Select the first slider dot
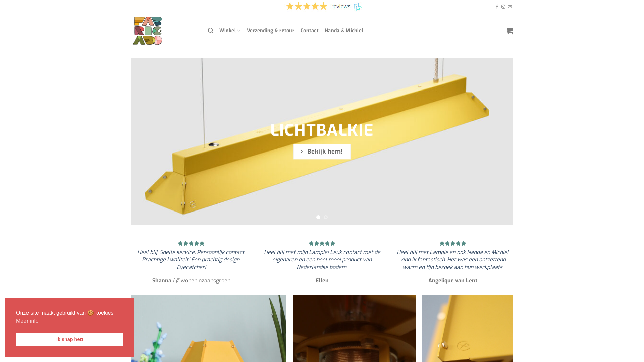The width and height of the screenshot is (644, 362). coord(318,217)
